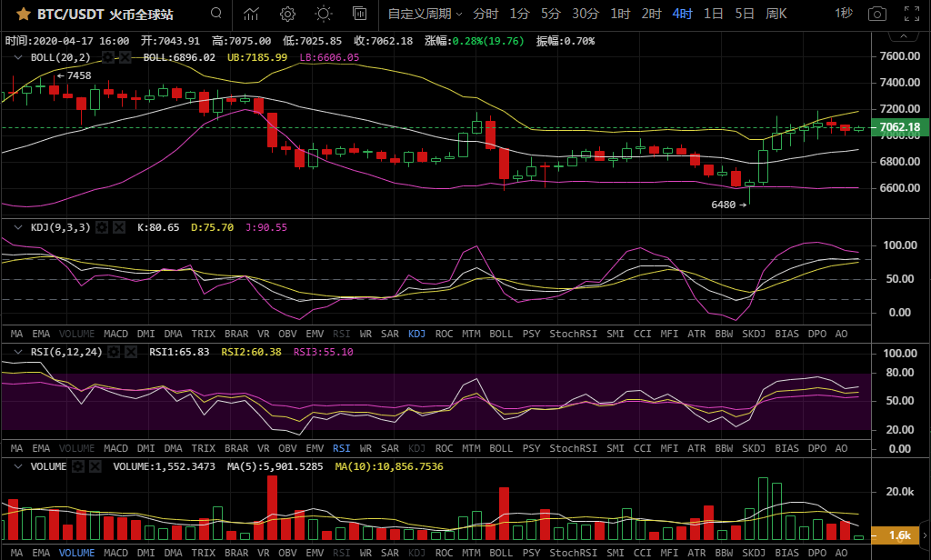The height and width of the screenshot is (560, 931).
Task: Select MACD in bottom volume indicator row
Action: [x=115, y=553]
